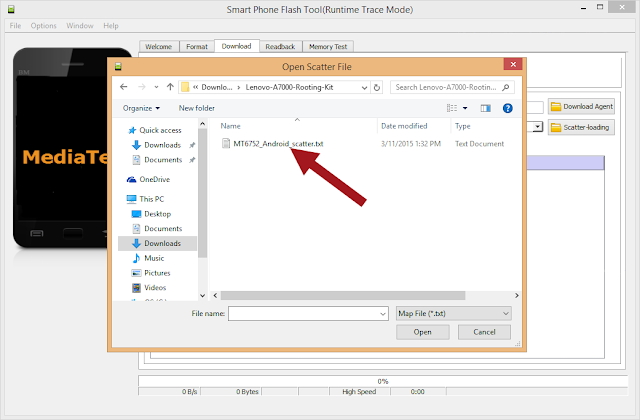
Task: Click the Music note icon in sidebar
Action: click(x=136, y=258)
